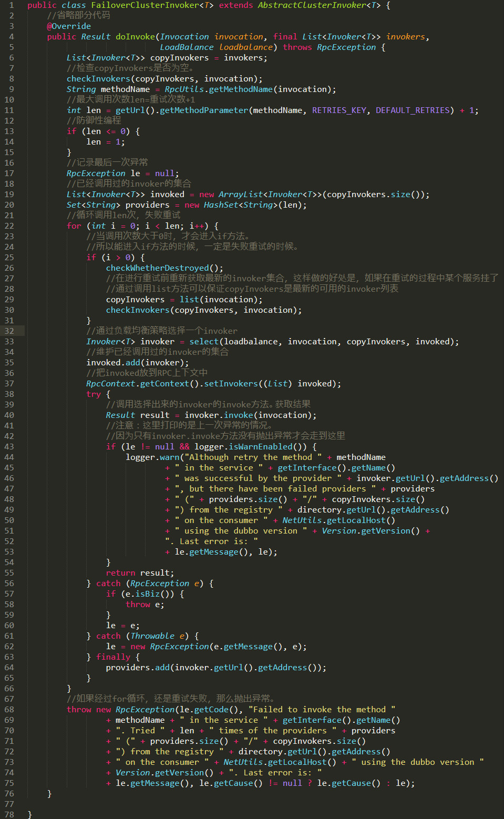The width and height of the screenshot is (504, 819).
Task: Click RpcUtils on the methodName line
Action: pyautogui.click(x=184, y=89)
